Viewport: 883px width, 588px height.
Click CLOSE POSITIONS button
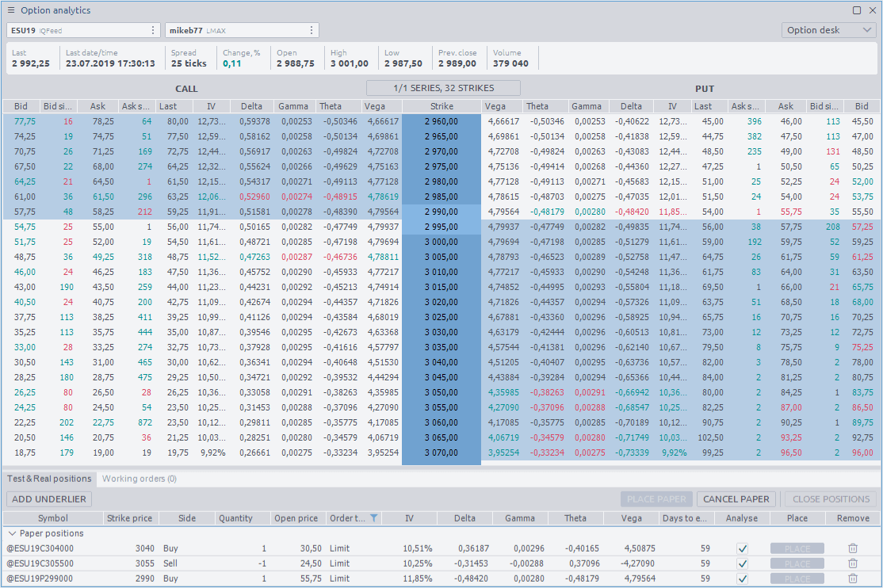pyautogui.click(x=829, y=499)
